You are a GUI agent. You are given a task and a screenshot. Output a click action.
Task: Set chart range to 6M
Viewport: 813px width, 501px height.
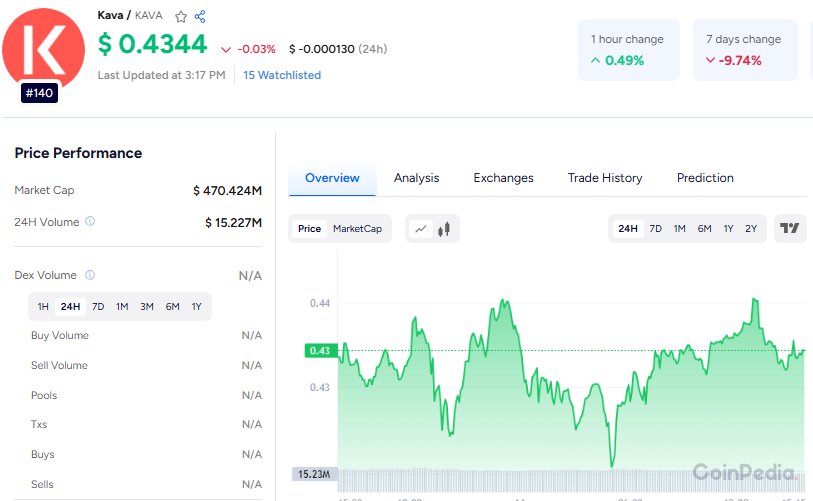(x=704, y=229)
